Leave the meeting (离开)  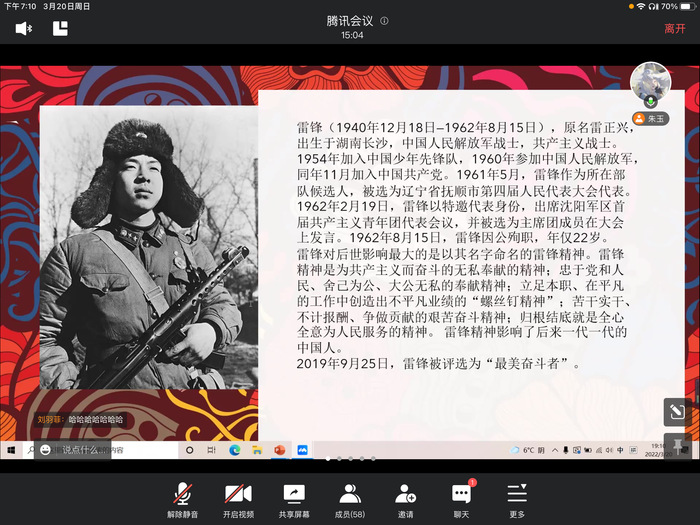coord(675,29)
